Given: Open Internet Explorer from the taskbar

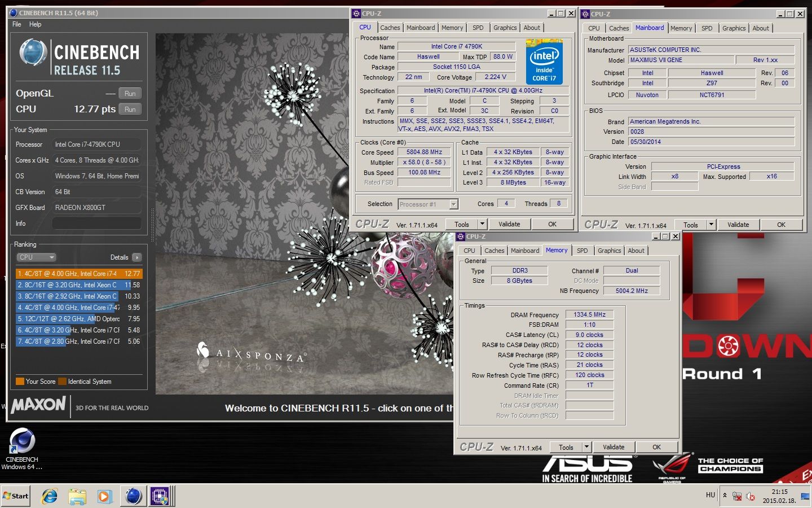Looking at the screenshot, I should click(50, 496).
